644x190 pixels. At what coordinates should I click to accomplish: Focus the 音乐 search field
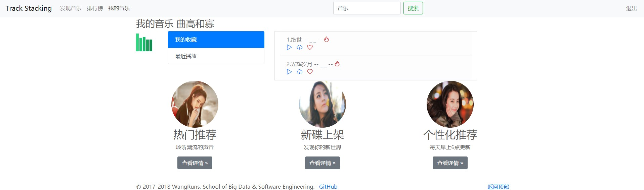pos(367,8)
